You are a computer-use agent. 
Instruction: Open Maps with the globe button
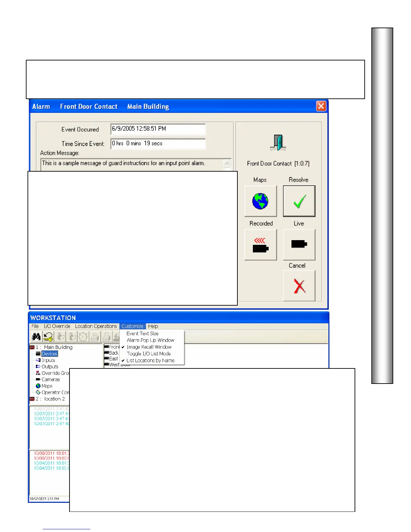[260, 201]
